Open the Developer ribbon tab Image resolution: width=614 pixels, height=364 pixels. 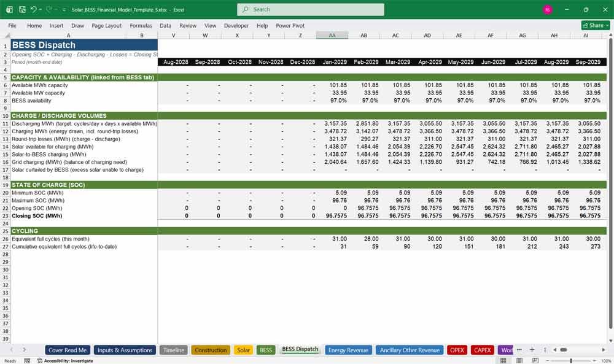pyautogui.click(x=236, y=25)
